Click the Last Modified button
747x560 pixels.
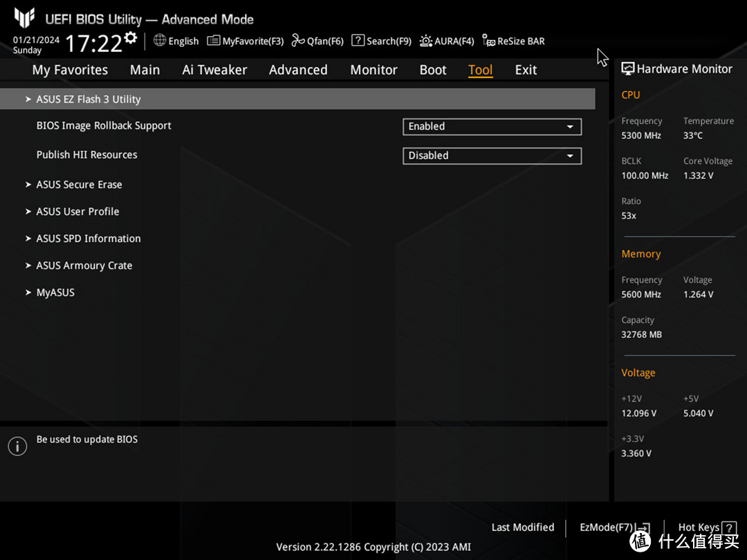pyautogui.click(x=523, y=528)
